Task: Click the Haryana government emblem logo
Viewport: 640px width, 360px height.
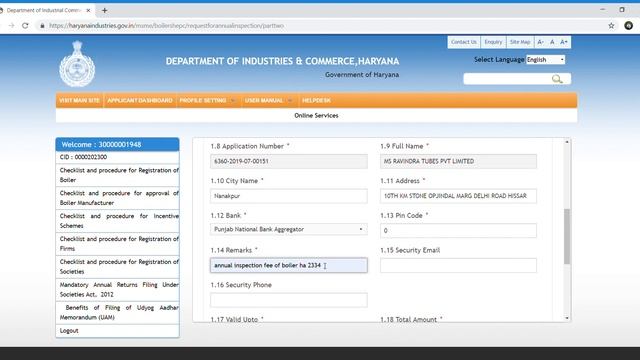Action: [x=77, y=64]
